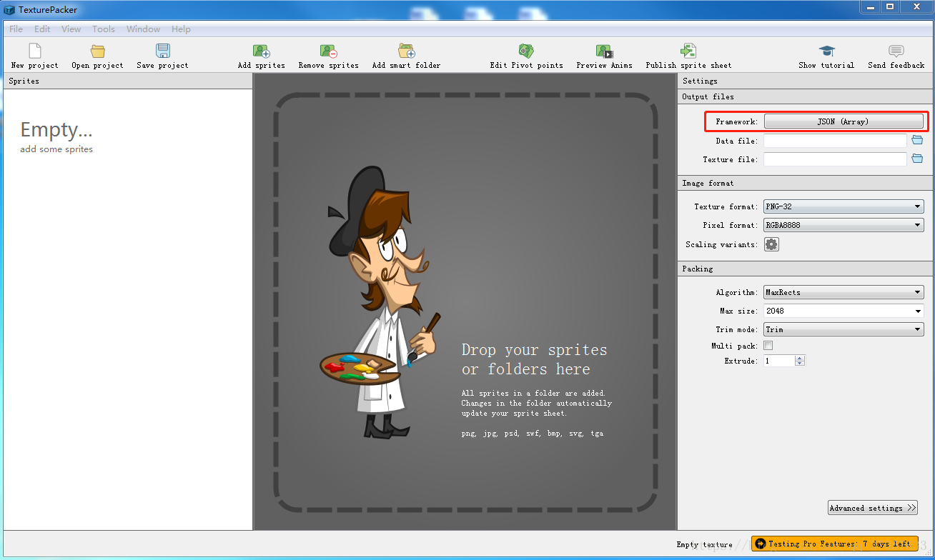Decrease Extrude value with down arrow
Viewport: 935px width, 560px height.
click(800, 364)
